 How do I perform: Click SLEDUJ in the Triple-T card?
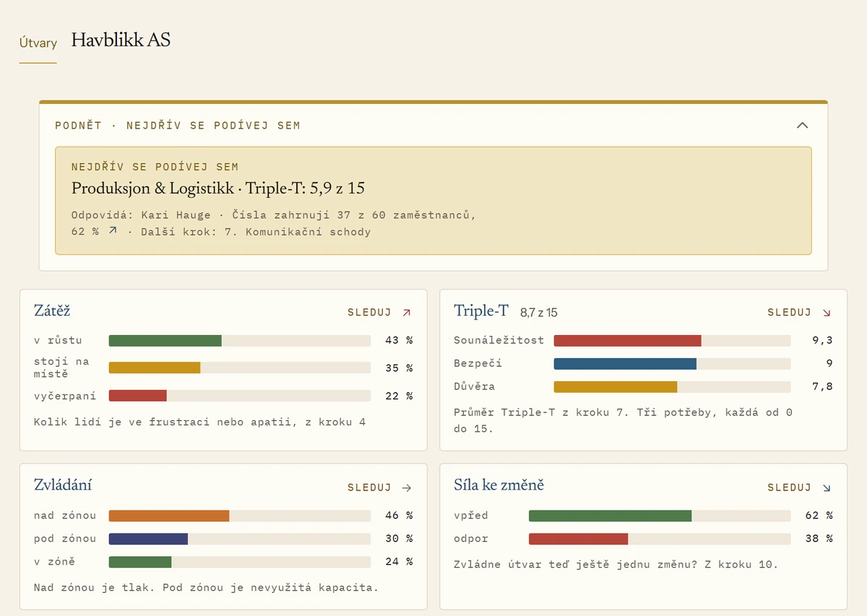(x=790, y=313)
